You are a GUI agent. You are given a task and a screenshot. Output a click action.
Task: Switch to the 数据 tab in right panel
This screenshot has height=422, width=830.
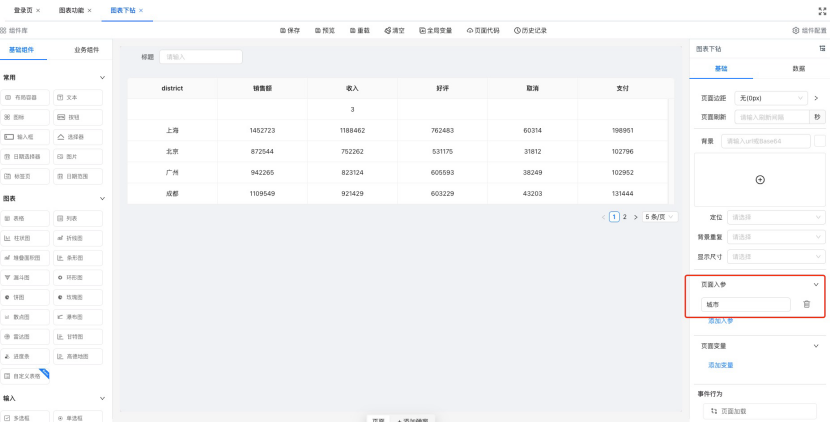798,69
